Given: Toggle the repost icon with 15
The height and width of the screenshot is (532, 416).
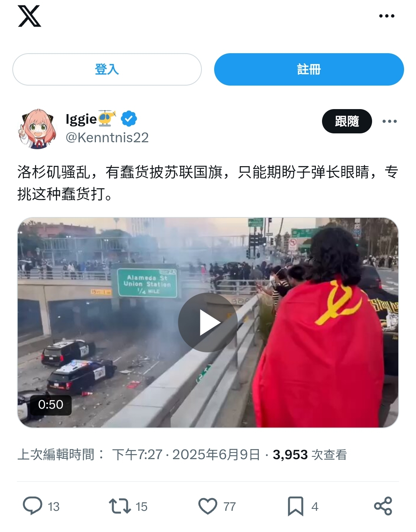Looking at the screenshot, I should (x=120, y=506).
